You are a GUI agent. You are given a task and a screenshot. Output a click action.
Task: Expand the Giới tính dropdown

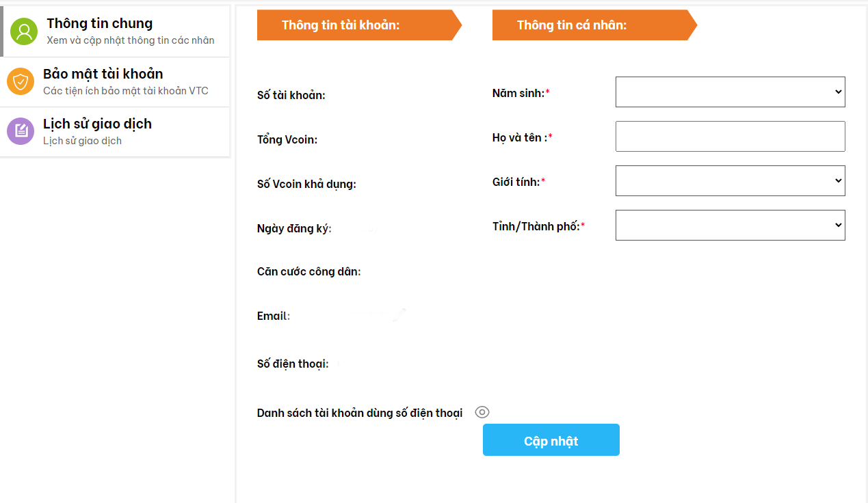[730, 181]
